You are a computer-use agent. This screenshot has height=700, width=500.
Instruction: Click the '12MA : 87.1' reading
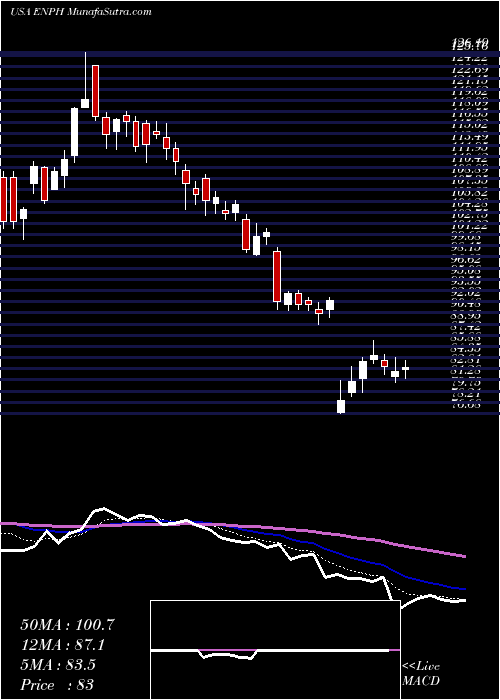pos(63,645)
